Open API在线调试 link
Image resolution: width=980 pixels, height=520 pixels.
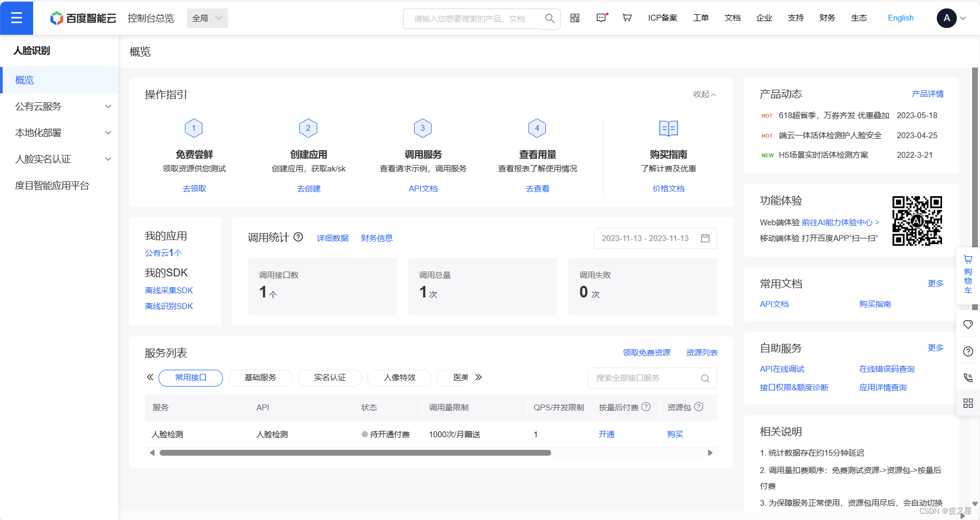(782, 369)
